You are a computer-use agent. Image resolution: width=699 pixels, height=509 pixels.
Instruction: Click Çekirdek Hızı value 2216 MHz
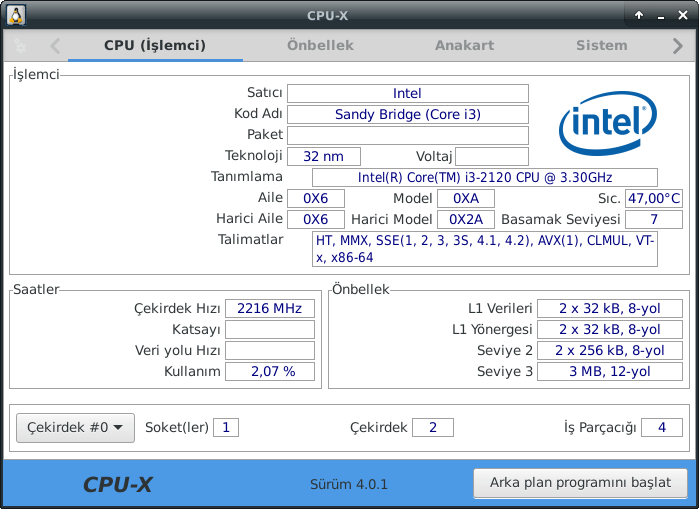pyautogui.click(x=270, y=308)
